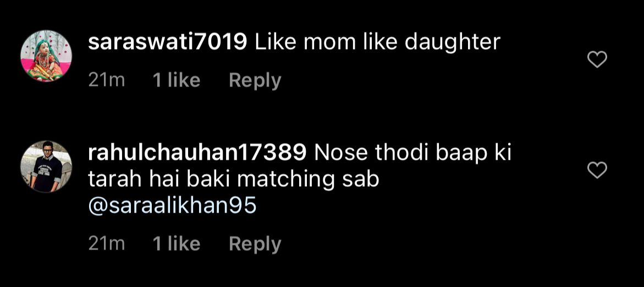The width and height of the screenshot is (644, 287).
Task: Open rahulchauhan17389's profile picture
Action: coord(46,166)
